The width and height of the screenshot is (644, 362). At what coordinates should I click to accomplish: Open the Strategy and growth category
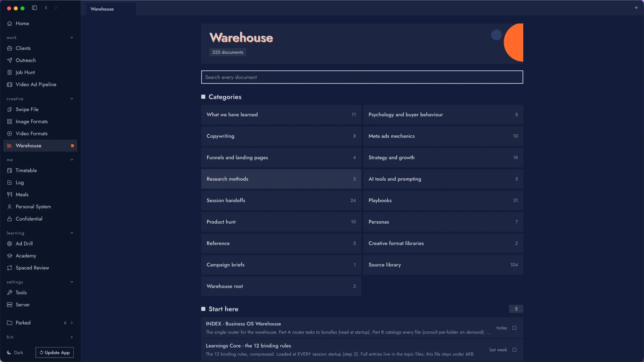[443, 158]
